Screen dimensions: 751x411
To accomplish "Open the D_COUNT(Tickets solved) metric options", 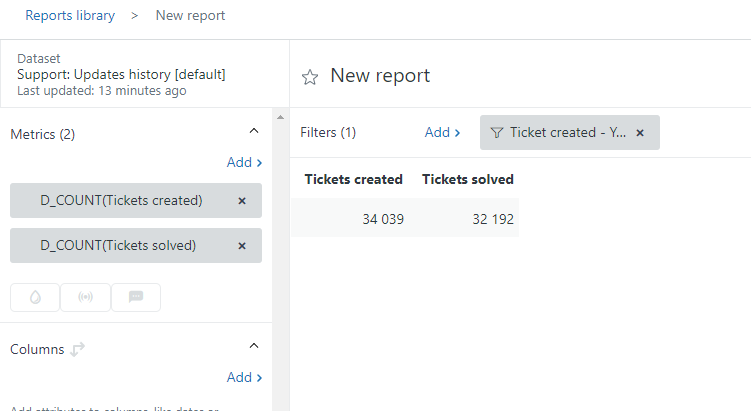I will pyautogui.click(x=117, y=246).
